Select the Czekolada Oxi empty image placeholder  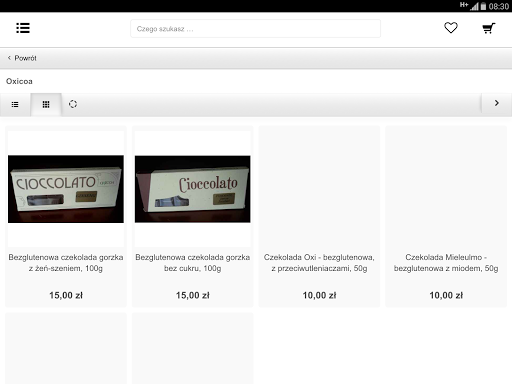319,189
